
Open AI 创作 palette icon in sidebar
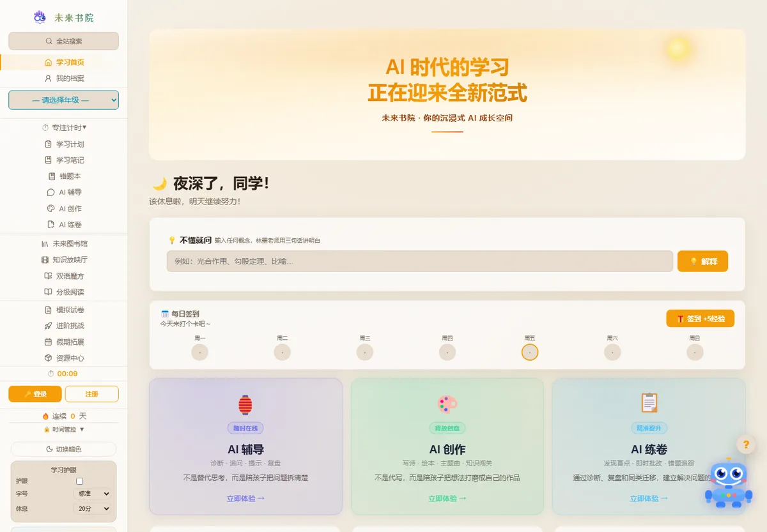pyautogui.click(x=51, y=209)
